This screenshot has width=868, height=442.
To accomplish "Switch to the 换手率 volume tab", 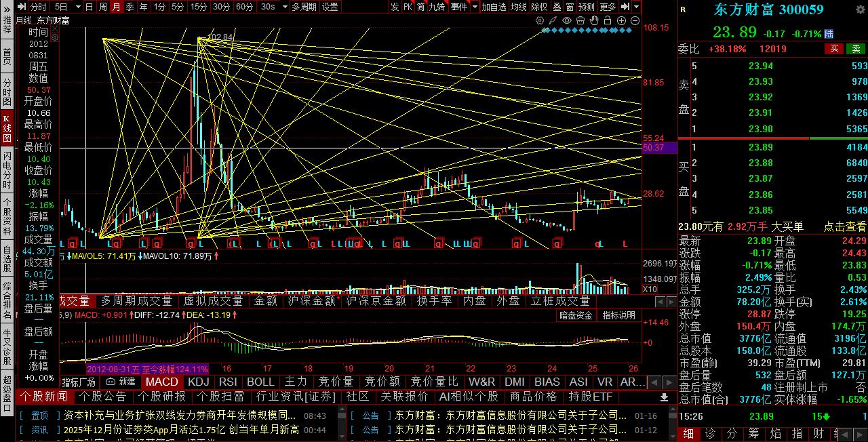I will 434,301.
